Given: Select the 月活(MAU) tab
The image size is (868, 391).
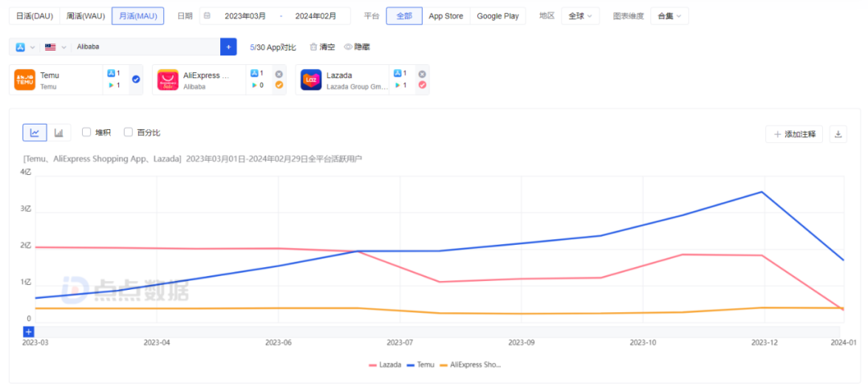Looking at the screenshot, I should click(138, 16).
